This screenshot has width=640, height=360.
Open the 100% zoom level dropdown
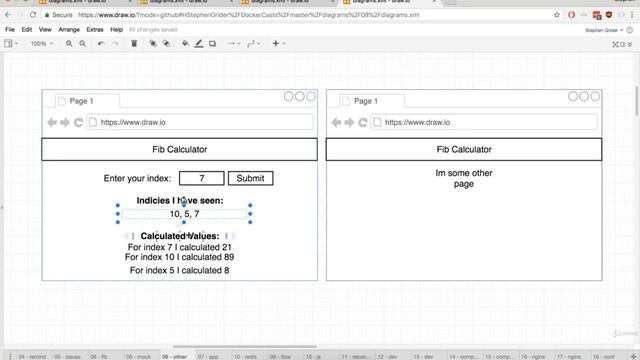click(x=42, y=43)
